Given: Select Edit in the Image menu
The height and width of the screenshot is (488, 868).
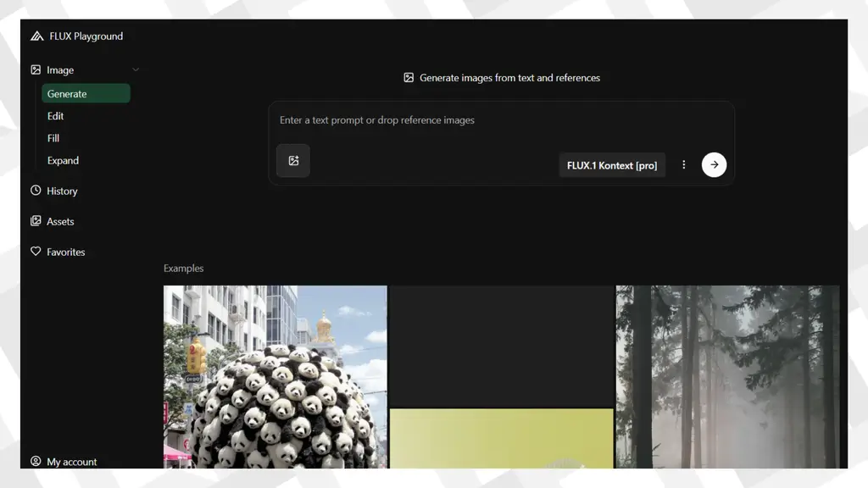Looking at the screenshot, I should pyautogui.click(x=55, y=116).
